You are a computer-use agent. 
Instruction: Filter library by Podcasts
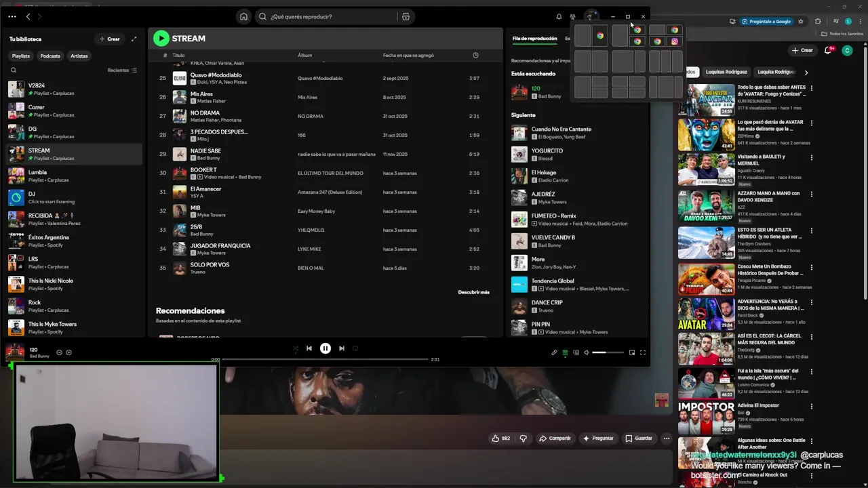tap(50, 56)
